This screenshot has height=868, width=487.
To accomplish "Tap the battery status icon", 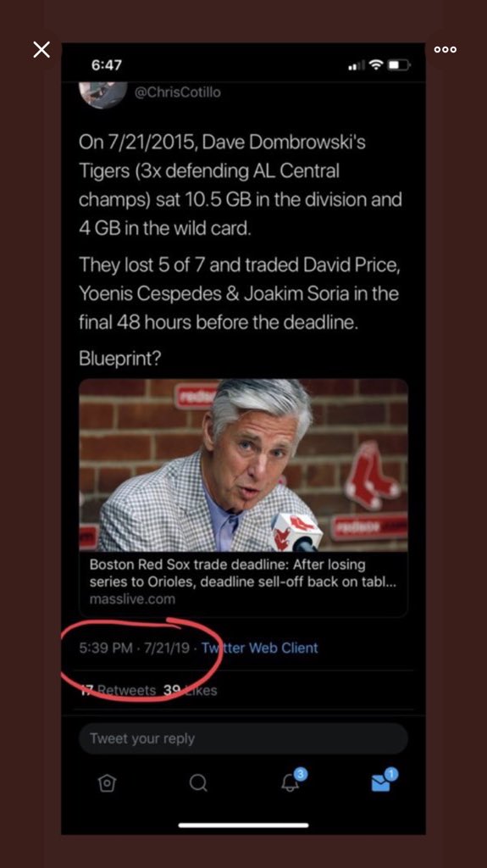I will (399, 65).
